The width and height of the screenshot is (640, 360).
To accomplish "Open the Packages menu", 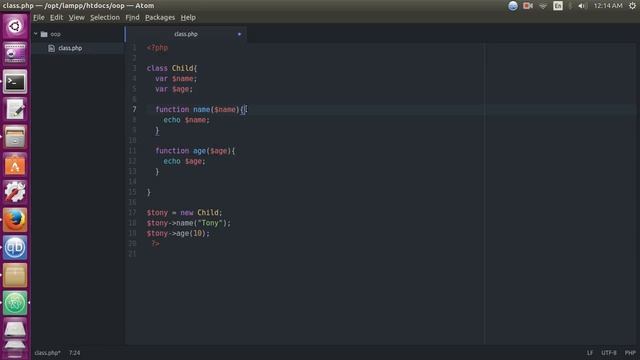I will [x=160, y=18].
